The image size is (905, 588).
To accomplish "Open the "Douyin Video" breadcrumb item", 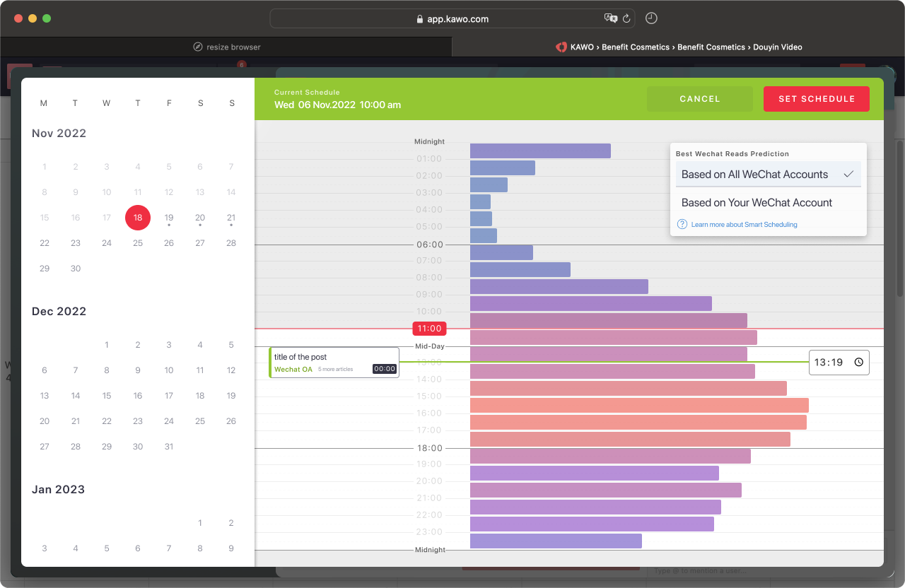I will pyautogui.click(x=778, y=47).
